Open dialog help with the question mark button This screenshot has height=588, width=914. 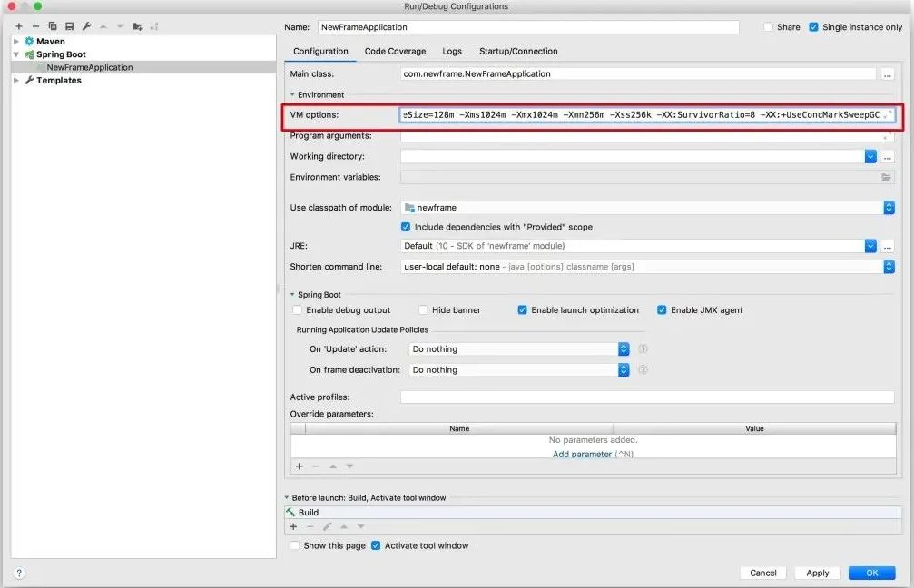(19, 573)
